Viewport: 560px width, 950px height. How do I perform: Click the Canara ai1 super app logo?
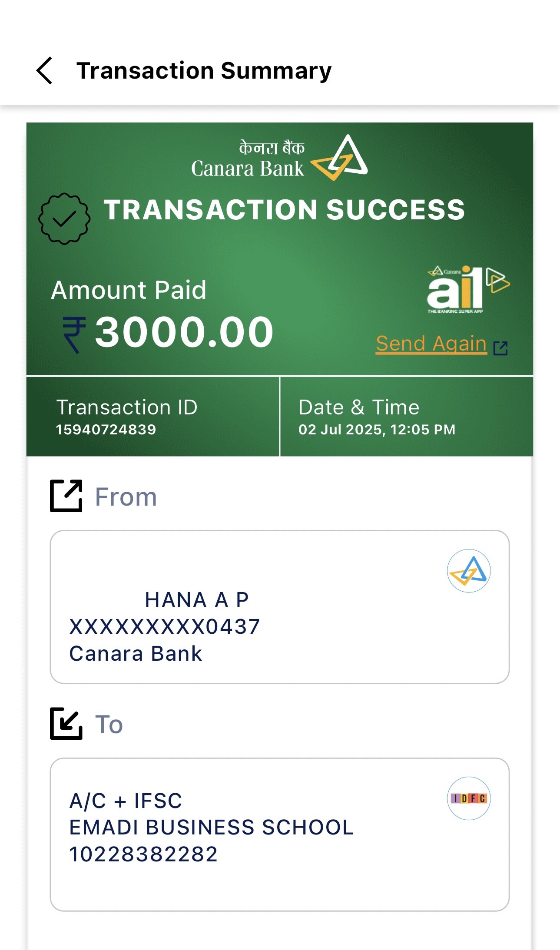point(467,289)
